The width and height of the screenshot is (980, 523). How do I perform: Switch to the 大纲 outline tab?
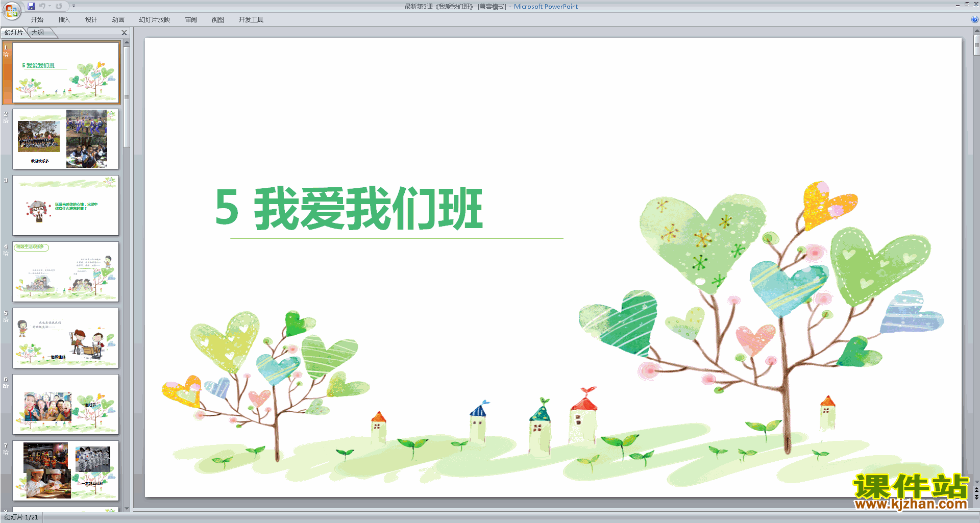(x=38, y=33)
